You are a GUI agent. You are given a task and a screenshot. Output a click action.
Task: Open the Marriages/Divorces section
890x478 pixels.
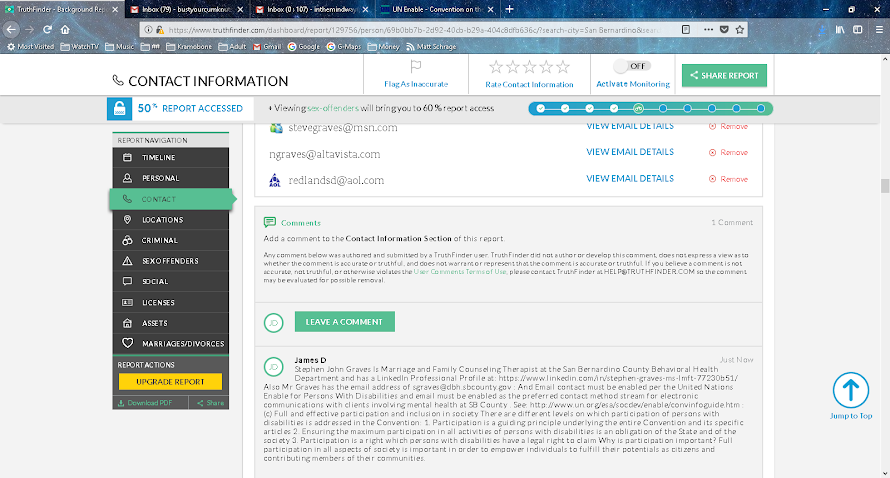(171, 343)
